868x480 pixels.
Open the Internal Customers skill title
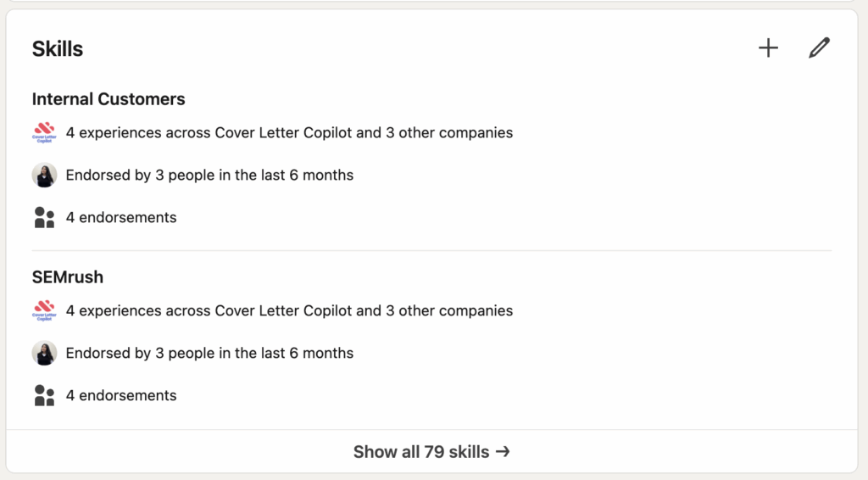[108, 99]
